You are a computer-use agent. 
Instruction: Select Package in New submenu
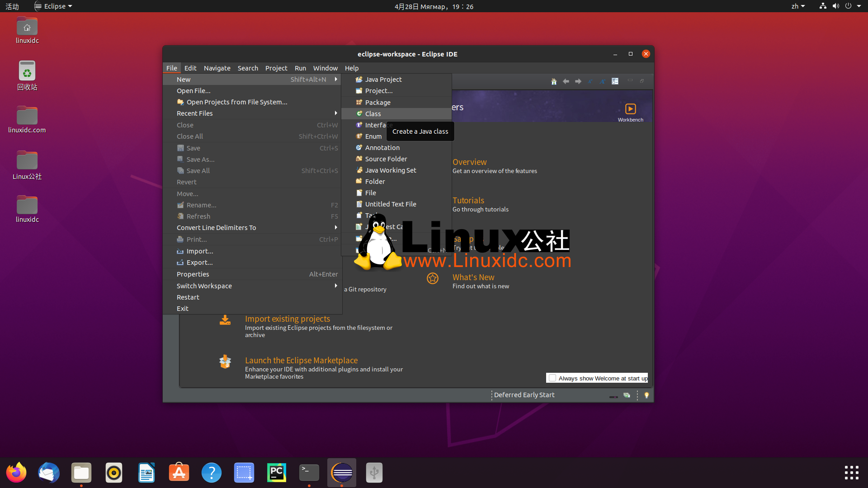point(396,103)
